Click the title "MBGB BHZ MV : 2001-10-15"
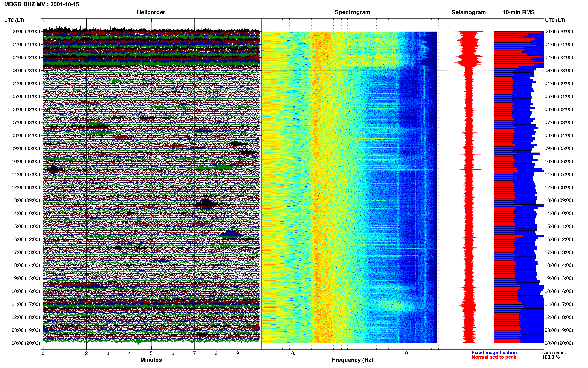The height and width of the screenshot is (368, 588). [x=42, y=4]
